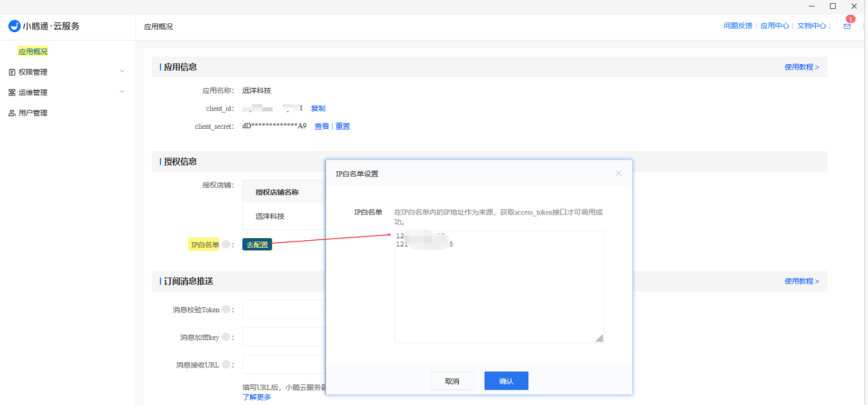Click the 用户管理 sidebar icon
The image size is (868, 405).
[x=12, y=113]
